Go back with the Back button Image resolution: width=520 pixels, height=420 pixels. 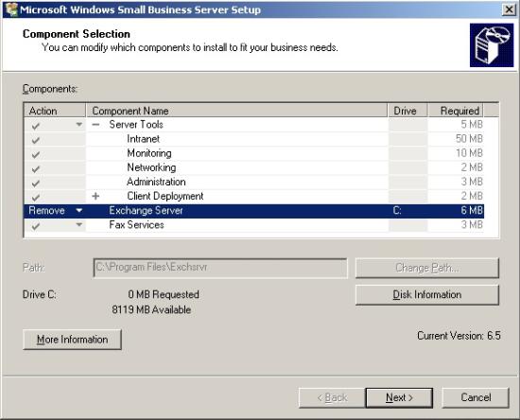pos(332,397)
